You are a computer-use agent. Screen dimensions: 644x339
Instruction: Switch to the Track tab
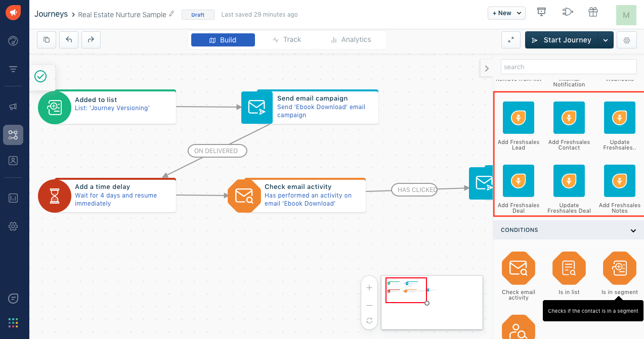click(x=287, y=39)
